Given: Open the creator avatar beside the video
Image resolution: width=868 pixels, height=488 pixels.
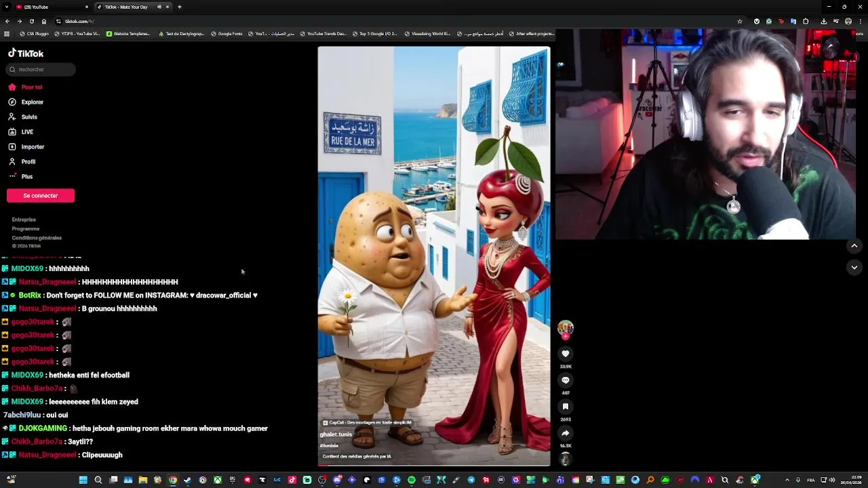Looking at the screenshot, I should [x=566, y=328].
